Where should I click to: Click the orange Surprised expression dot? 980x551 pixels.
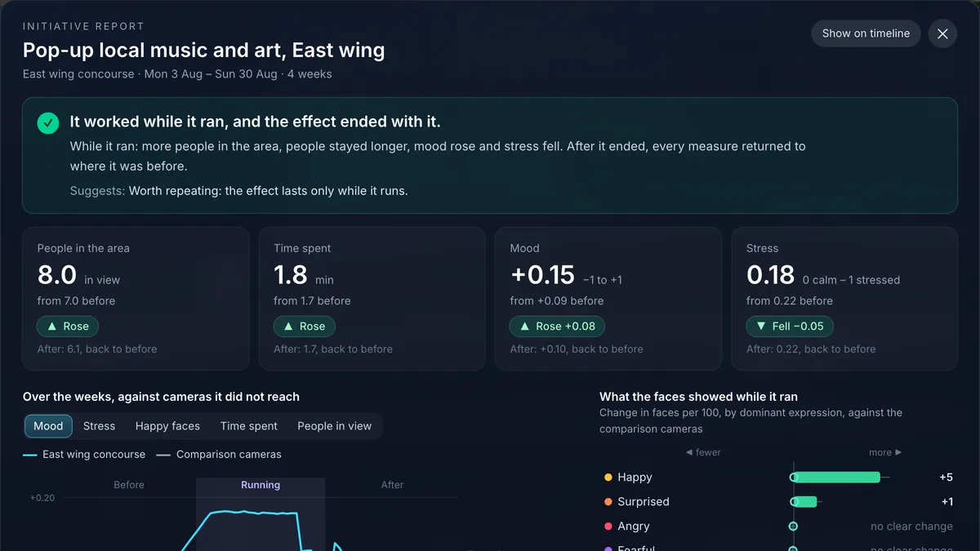608,502
